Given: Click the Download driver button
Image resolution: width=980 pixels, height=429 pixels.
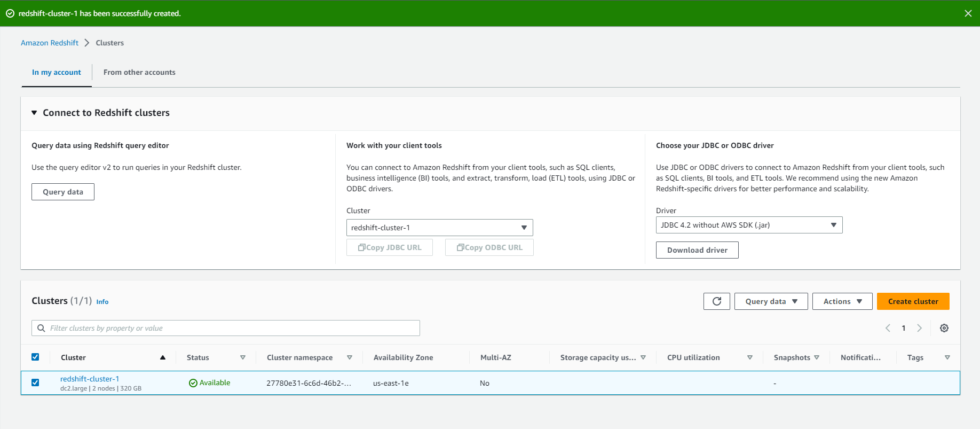Looking at the screenshot, I should tap(697, 250).
